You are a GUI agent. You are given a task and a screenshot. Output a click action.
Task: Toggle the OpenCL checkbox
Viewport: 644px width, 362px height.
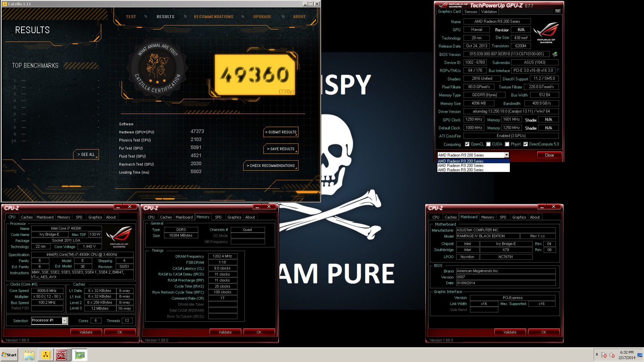(x=467, y=144)
